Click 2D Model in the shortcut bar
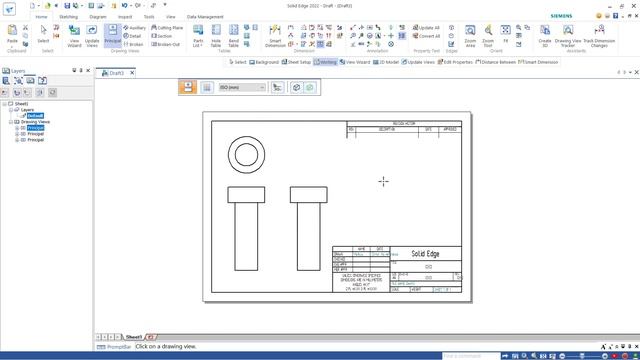The height and width of the screenshot is (360, 640). pyautogui.click(x=386, y=62)
